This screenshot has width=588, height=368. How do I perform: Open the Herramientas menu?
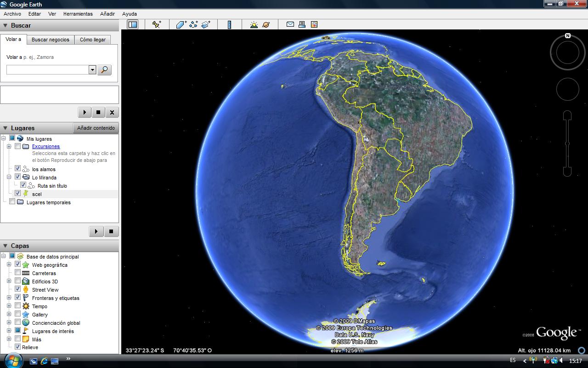78,14
